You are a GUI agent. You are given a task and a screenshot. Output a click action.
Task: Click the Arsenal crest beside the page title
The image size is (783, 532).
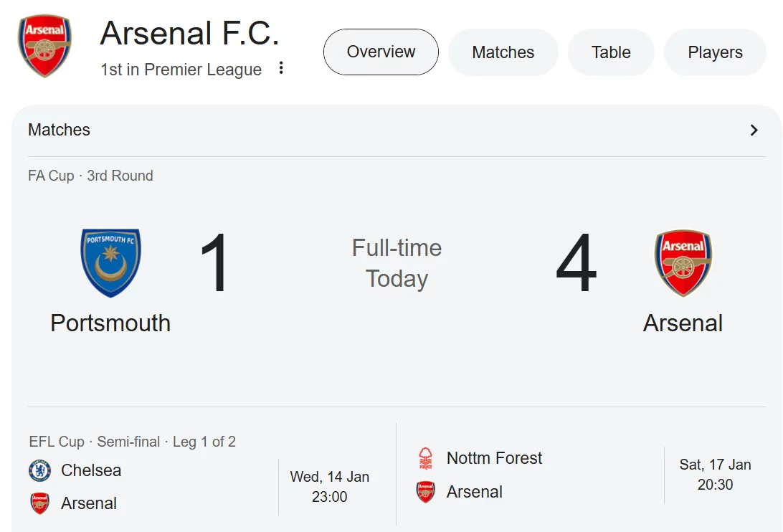click(x=45, y=46)
